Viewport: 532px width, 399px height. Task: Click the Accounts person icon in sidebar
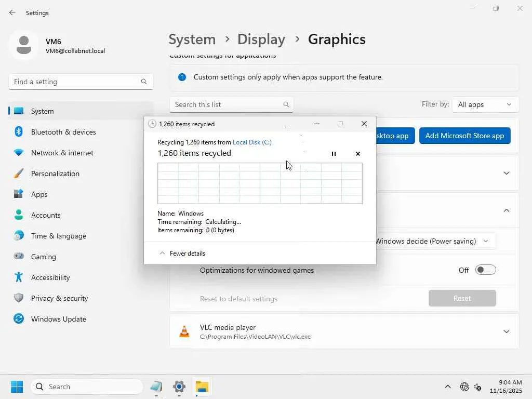coord(19,215)
